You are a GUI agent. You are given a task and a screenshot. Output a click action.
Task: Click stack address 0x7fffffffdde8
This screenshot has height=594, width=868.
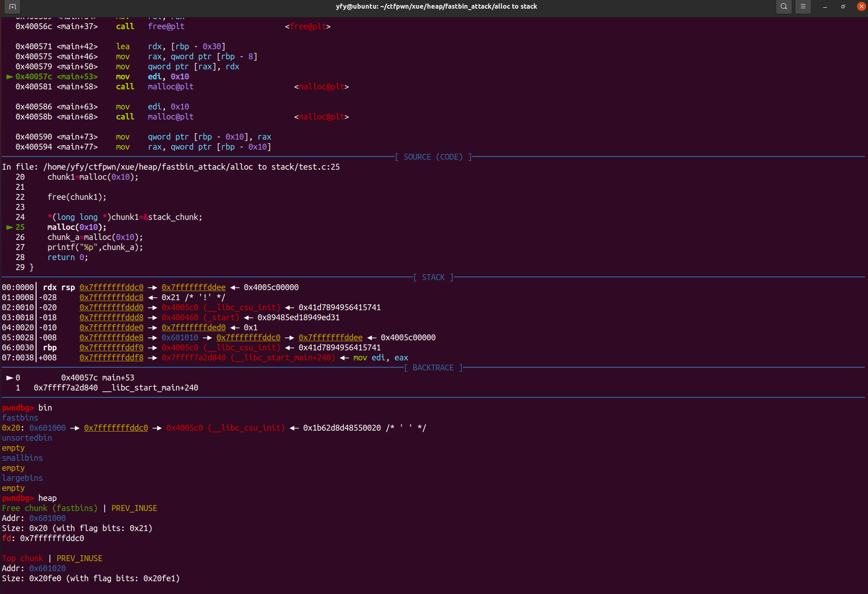tap(111, 338)
